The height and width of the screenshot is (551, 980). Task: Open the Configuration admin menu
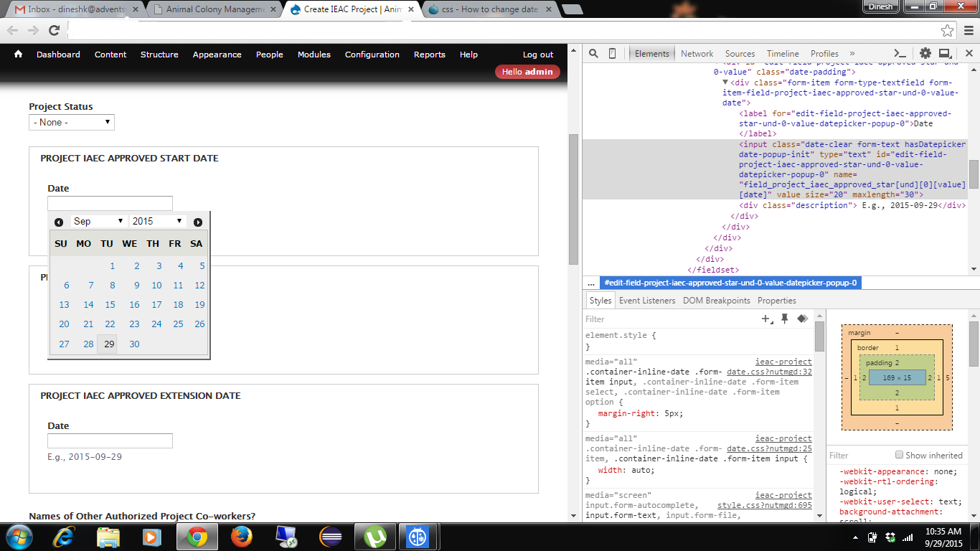(x=372, y=55)
